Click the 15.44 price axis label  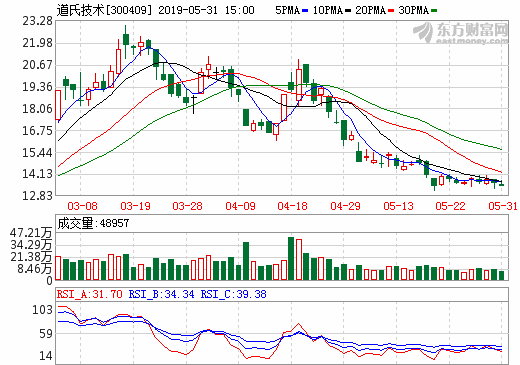[x=38, y=152]
